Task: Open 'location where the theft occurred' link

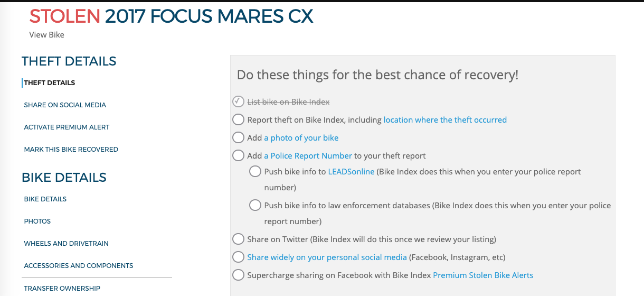Action: (445, 120)
